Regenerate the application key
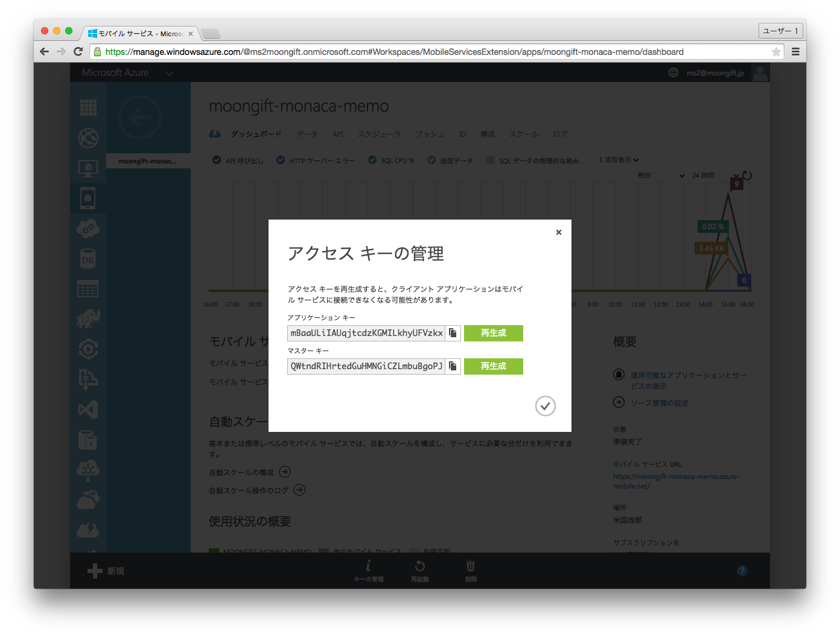840x637 pixels. 493,333
